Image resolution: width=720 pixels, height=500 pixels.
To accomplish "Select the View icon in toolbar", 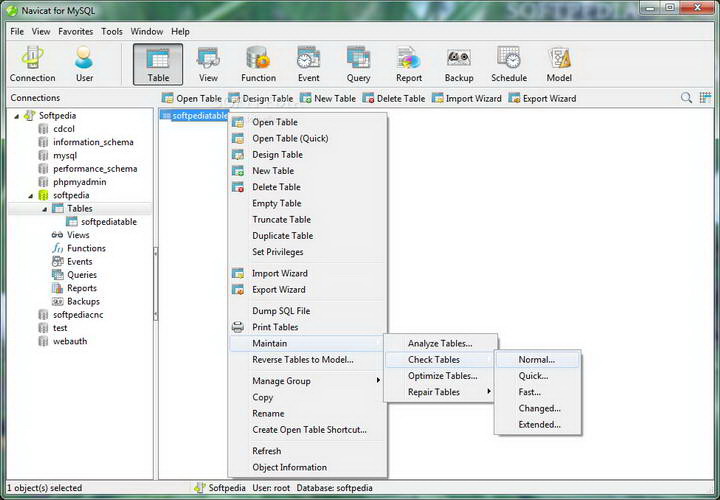I will (x=208, y=64).
